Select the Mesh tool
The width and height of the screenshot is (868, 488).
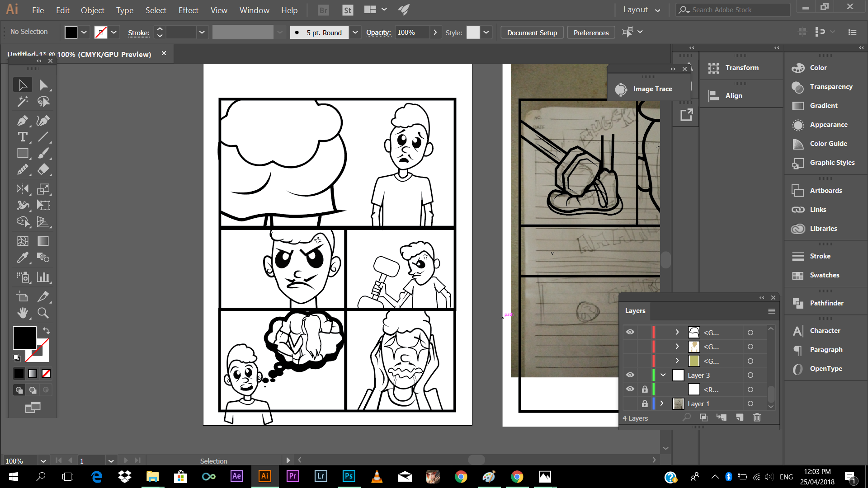pyautogui.click(x=23, y=241)
